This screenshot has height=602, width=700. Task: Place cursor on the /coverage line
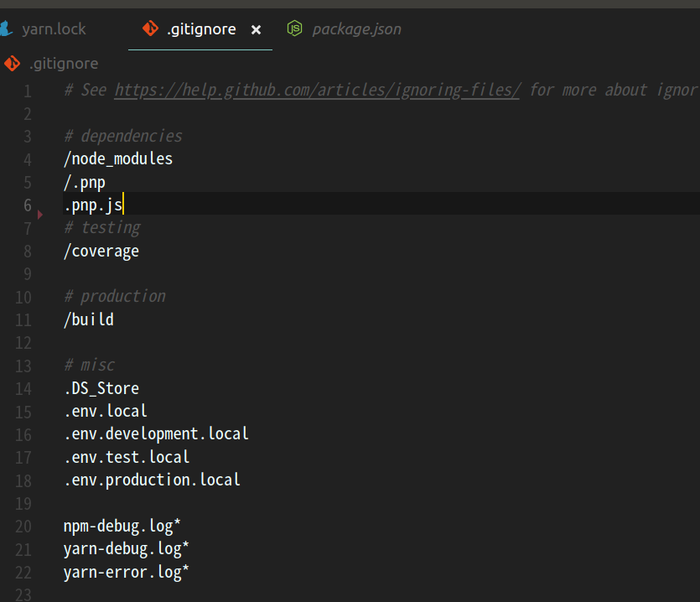(101, 250)
